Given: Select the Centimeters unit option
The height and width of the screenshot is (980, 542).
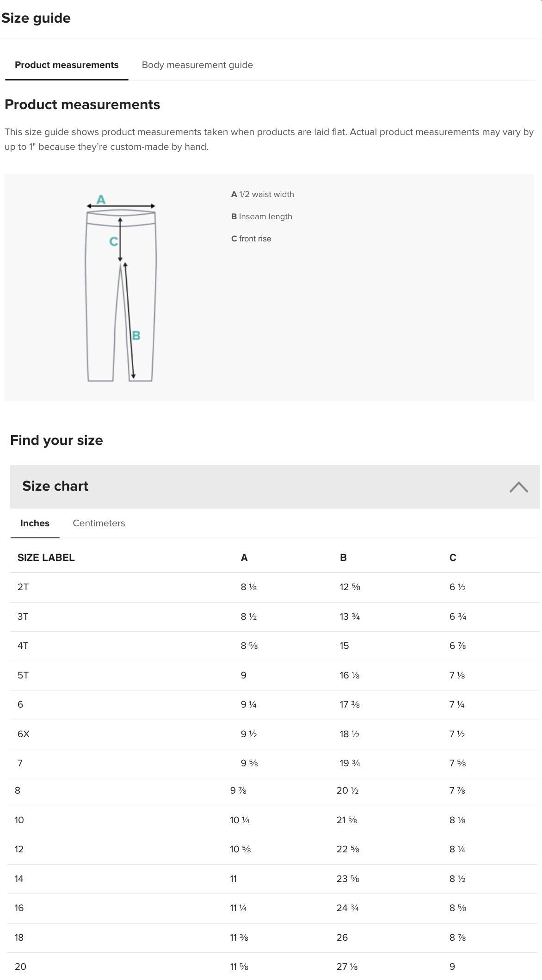Looking at the screenshot, I should (x=99, y=523).
